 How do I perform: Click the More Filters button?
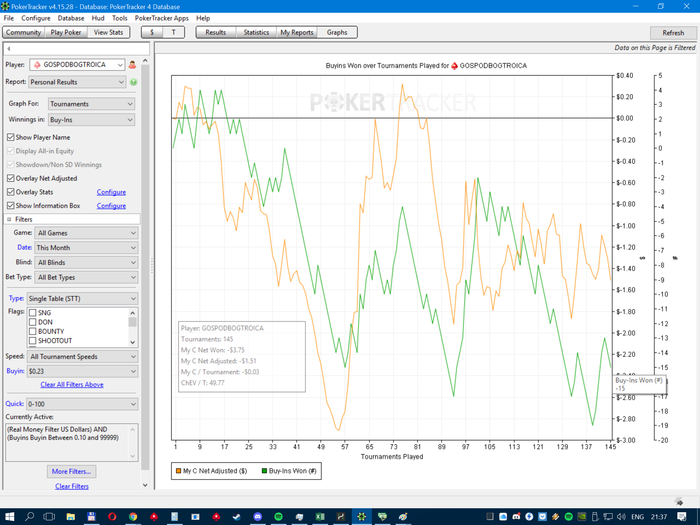point(71,471)
